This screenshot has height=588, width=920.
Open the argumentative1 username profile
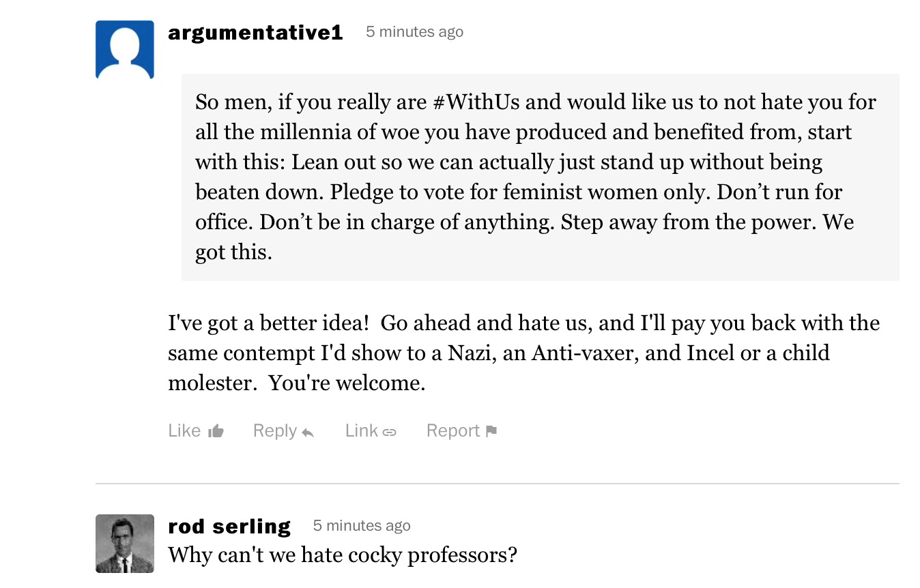pos(255,32)
